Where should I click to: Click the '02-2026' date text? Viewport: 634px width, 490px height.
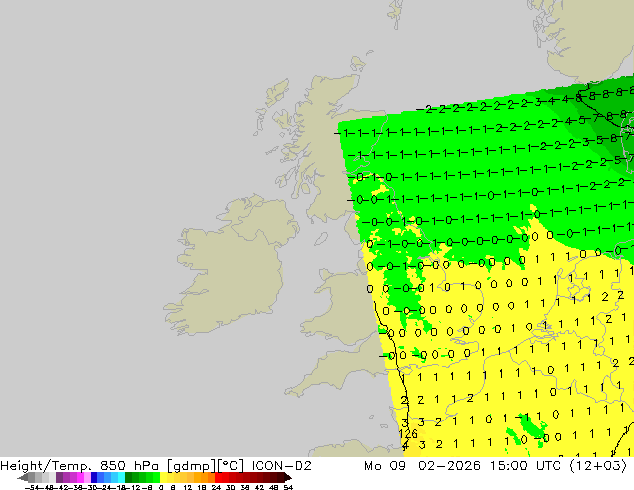click(x=449, y=466)
